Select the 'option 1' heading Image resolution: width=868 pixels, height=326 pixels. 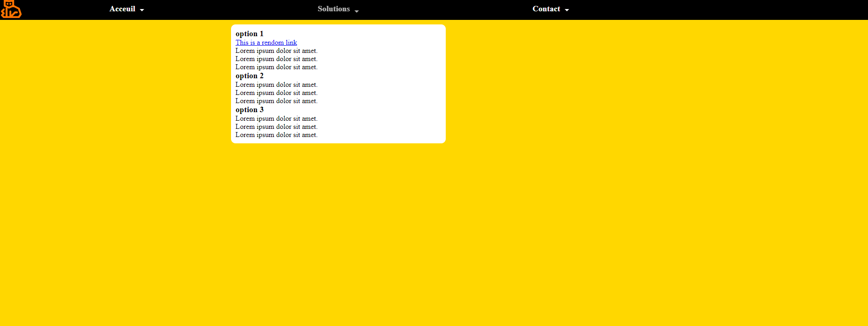point(250,34)
